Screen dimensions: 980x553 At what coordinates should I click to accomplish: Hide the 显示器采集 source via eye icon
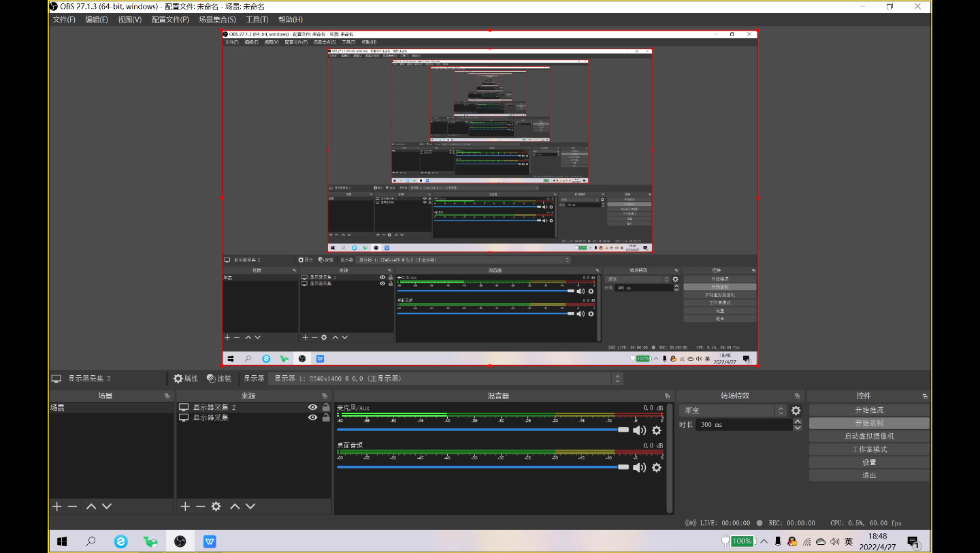pos(312,417)
